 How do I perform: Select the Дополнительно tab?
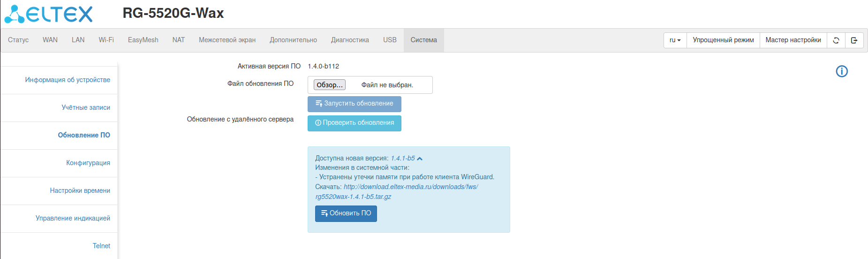[x=294, y=40]
